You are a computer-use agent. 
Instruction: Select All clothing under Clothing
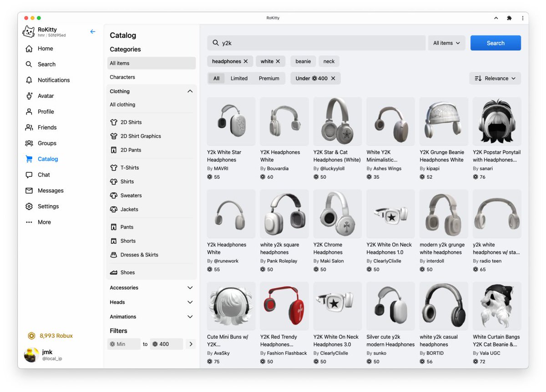[x=152, y=105]
